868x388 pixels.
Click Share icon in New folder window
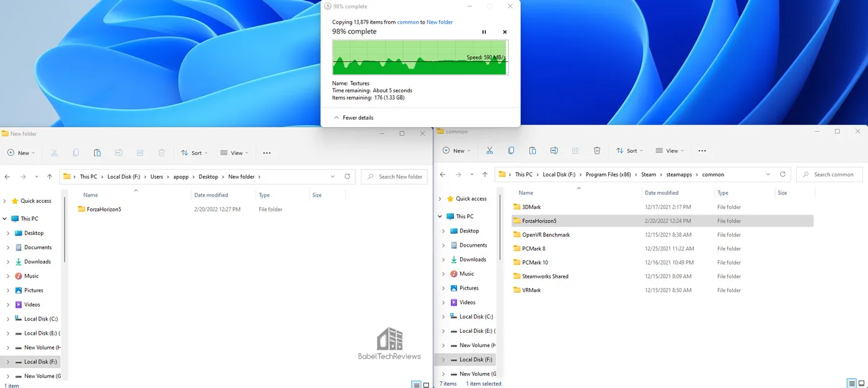pos(140,152)
